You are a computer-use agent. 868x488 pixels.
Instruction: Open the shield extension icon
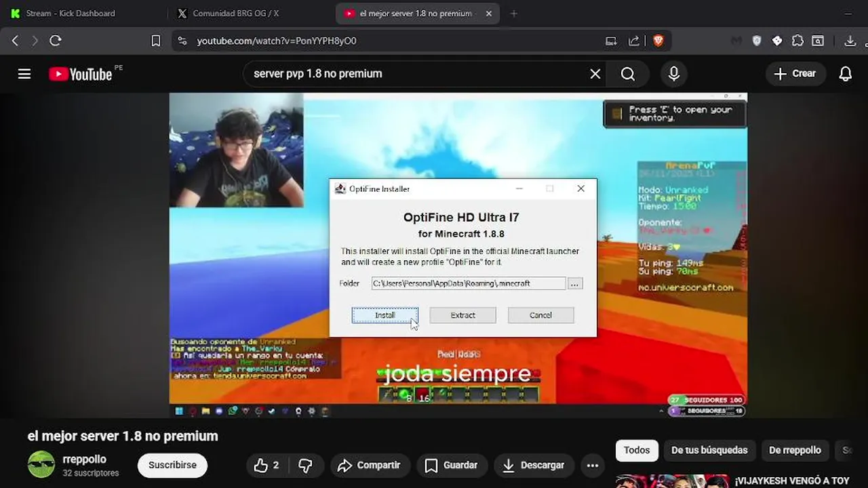tap(757, 41)
